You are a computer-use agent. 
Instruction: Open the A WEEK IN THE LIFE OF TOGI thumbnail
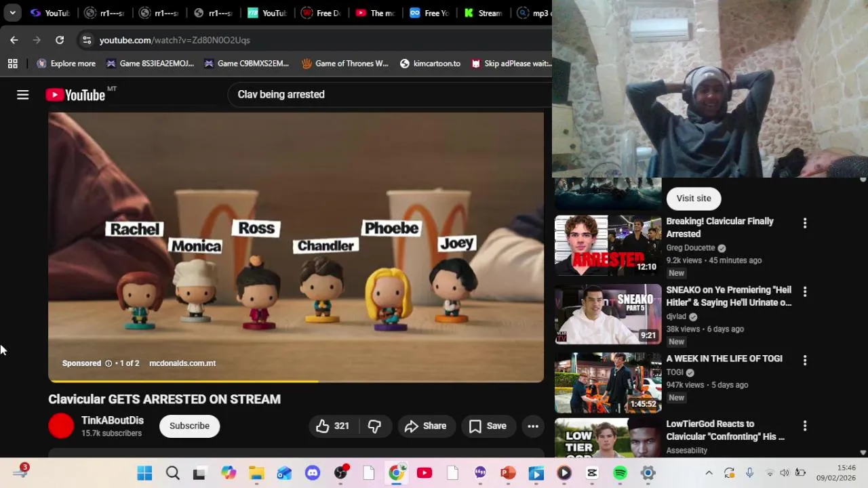pyautogui.click(x=608, y=383)
